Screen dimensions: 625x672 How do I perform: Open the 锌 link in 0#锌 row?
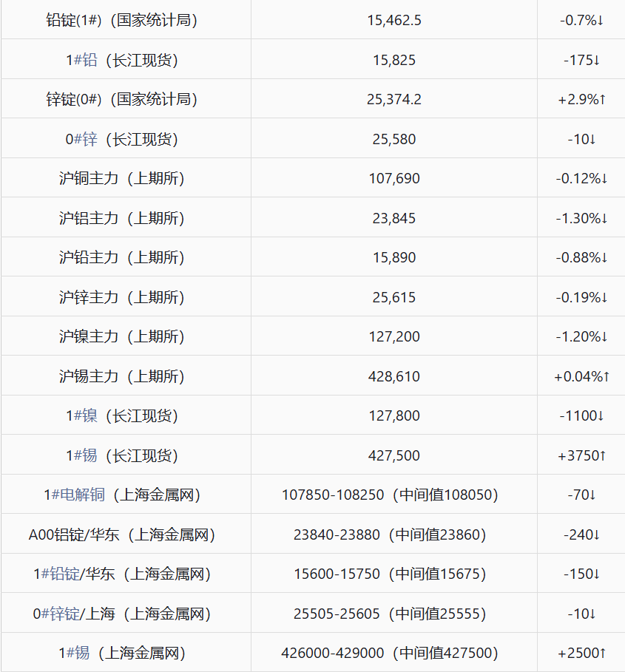[90, 139]
